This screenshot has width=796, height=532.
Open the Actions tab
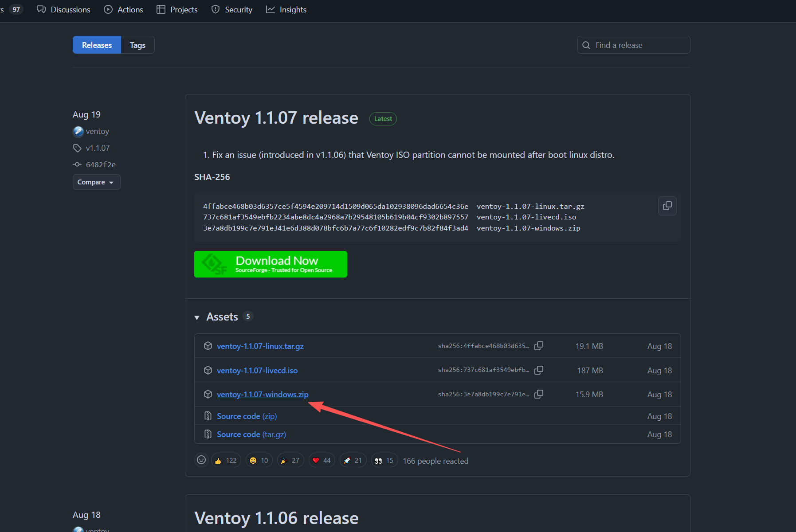coord(123,10)
